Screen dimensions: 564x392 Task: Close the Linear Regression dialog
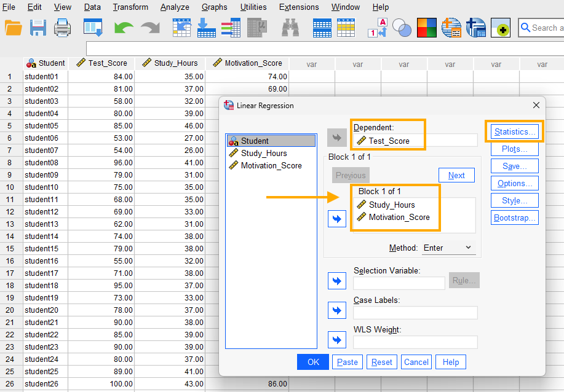click(536, 106)
